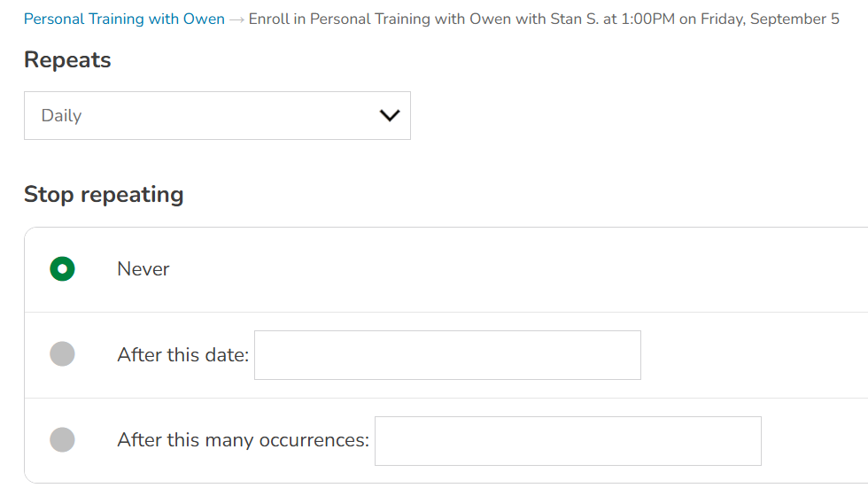Click the 'After this many occurrences:' label
This screenshot has width=868, height=488.
tap(243, 440)
